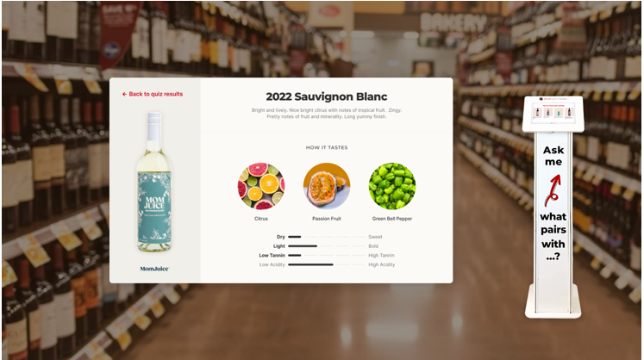Click the red back arrow icon
This screenshot has width=644, height=360.
124,94
